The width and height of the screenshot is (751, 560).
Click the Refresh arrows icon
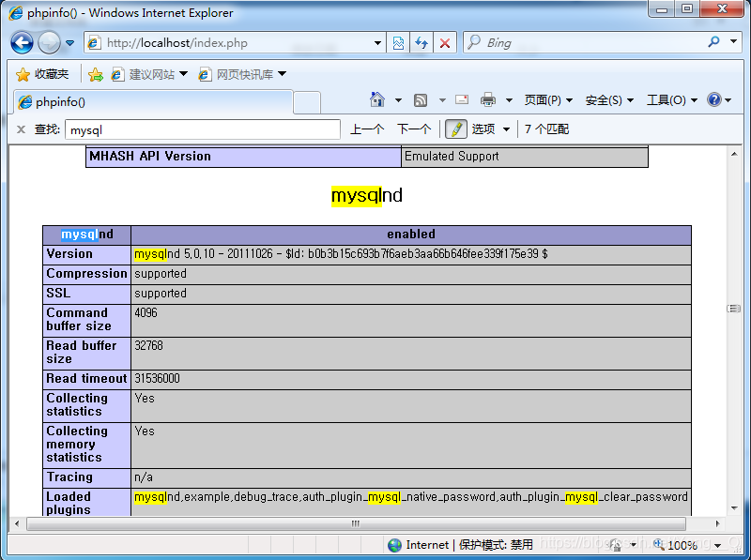click(x=421, y=43)
